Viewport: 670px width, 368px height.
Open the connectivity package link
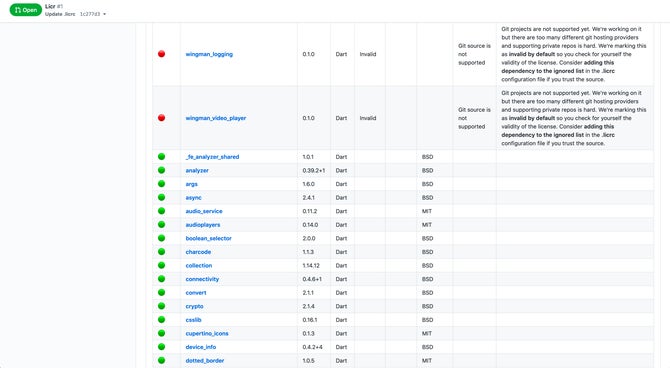[x=202, y=279]
